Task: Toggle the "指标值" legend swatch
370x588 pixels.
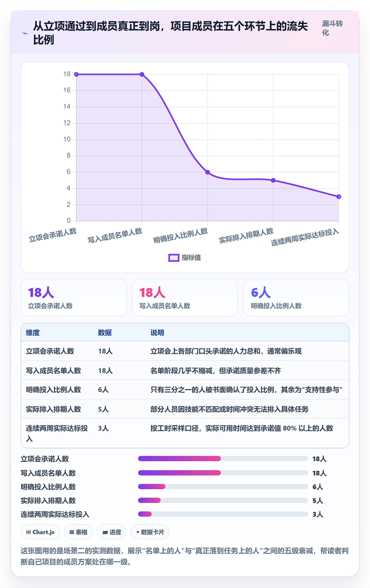Action: (x=174, y=258)
